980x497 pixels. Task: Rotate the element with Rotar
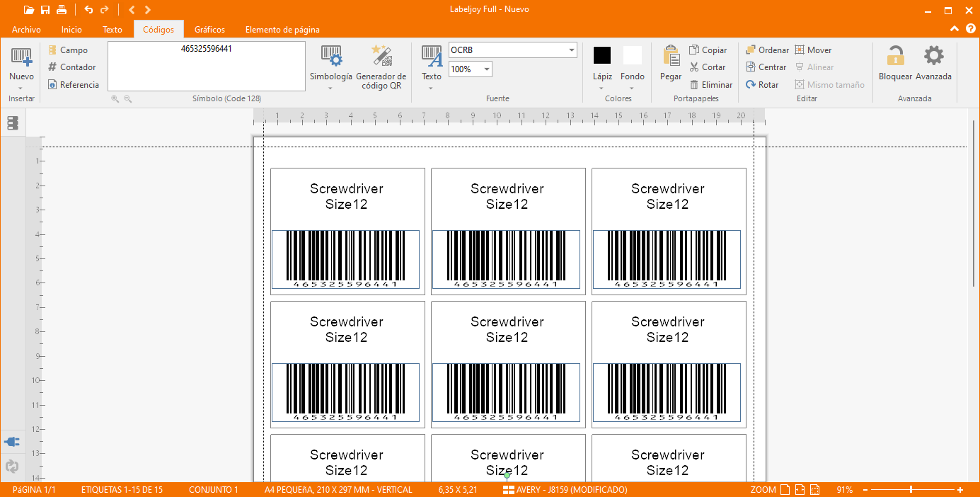click(762, 85)
